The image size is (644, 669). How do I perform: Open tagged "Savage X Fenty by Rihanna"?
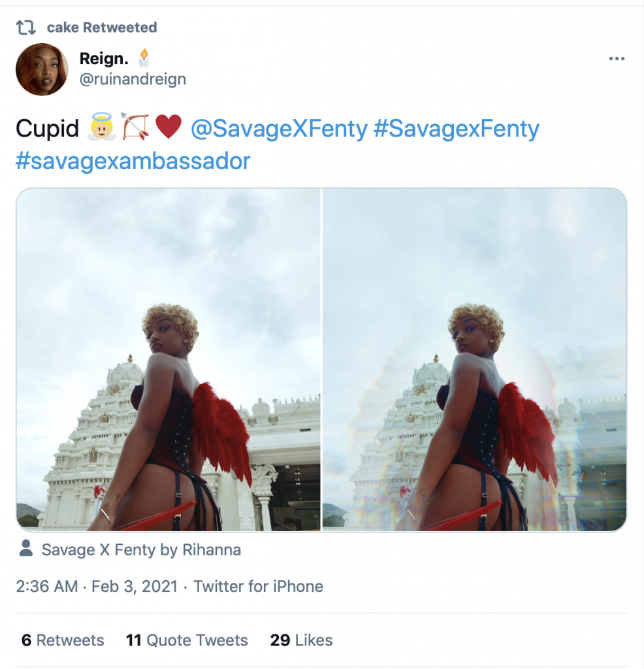[141, 550]
